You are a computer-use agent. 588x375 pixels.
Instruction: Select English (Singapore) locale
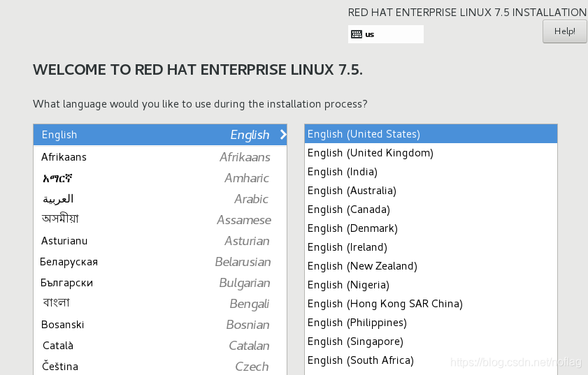point(431,341)
